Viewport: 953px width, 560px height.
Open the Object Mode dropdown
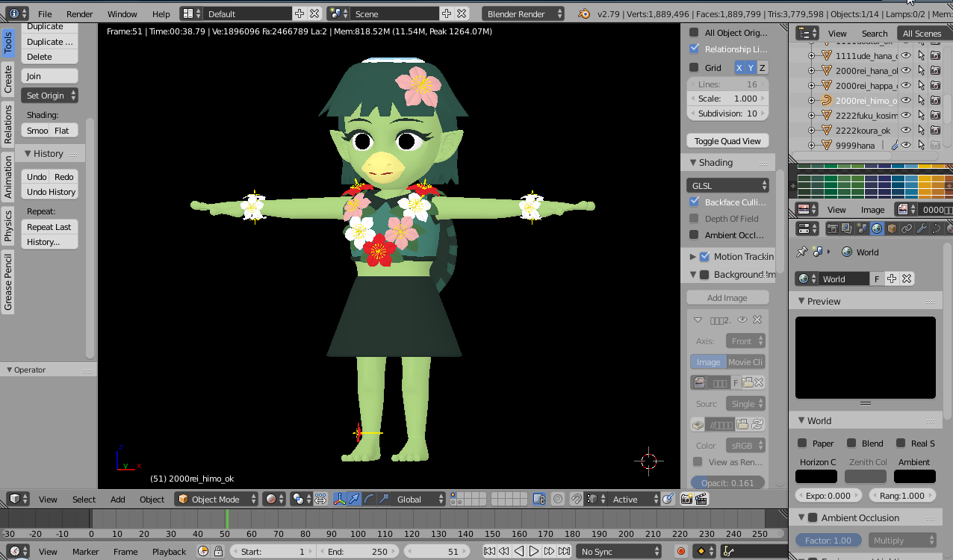point(217,499)
